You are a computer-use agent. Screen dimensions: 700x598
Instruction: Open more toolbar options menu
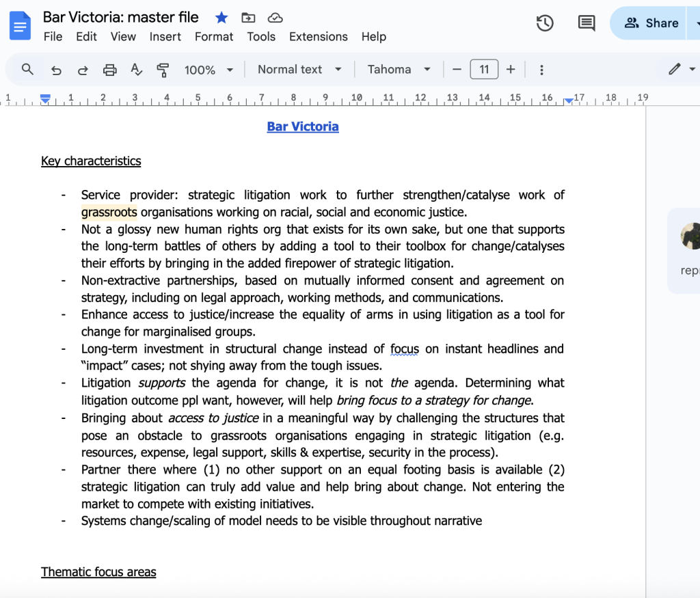pyautogui.click(x=541, y=70)
